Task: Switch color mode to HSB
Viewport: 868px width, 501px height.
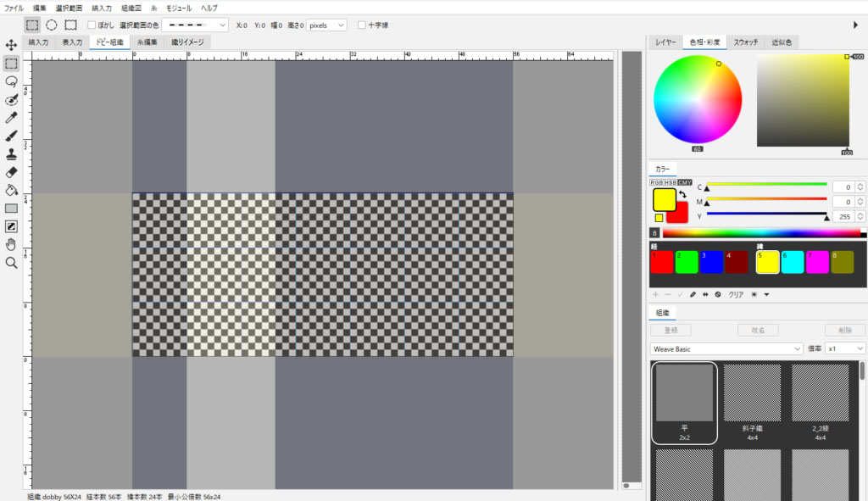Action: point(670,182)
